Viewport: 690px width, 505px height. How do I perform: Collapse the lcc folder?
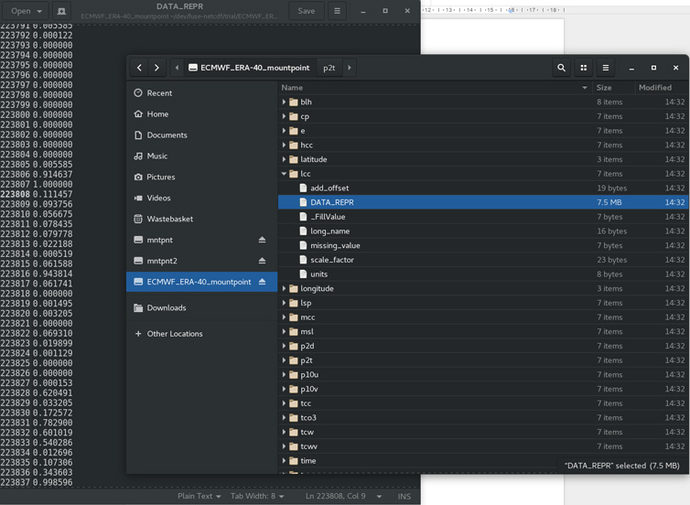(284, 174)
